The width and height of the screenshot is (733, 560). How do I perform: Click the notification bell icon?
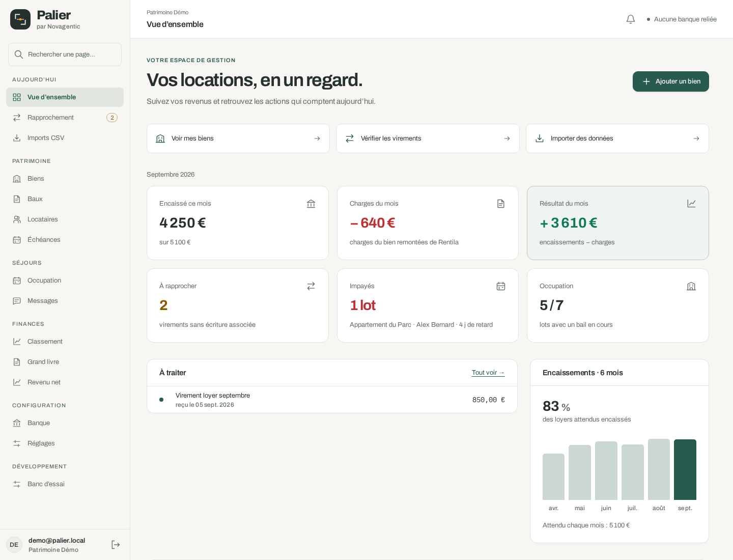click(631, 19)
